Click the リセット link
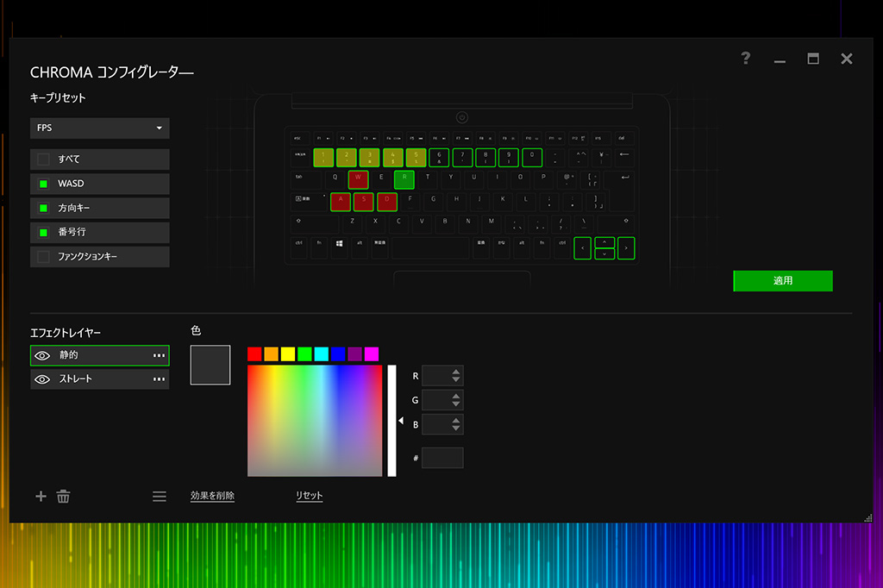The width and height of the screenshot is (883, 588). click(310, 496)
